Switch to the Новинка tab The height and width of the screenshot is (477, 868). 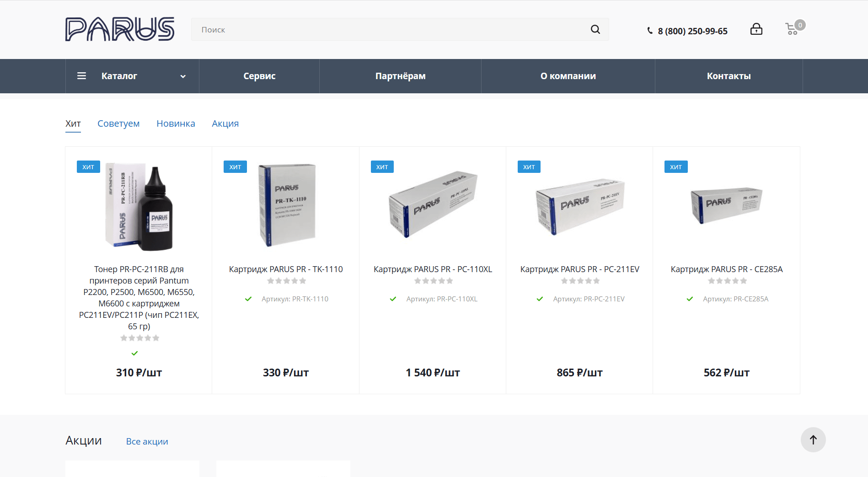click(176, 123)
